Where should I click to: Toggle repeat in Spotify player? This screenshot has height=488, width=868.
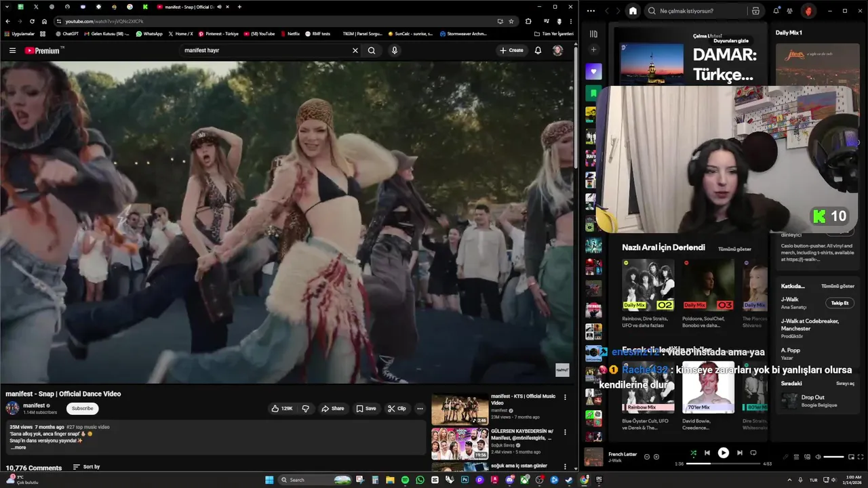pos(753,453)
